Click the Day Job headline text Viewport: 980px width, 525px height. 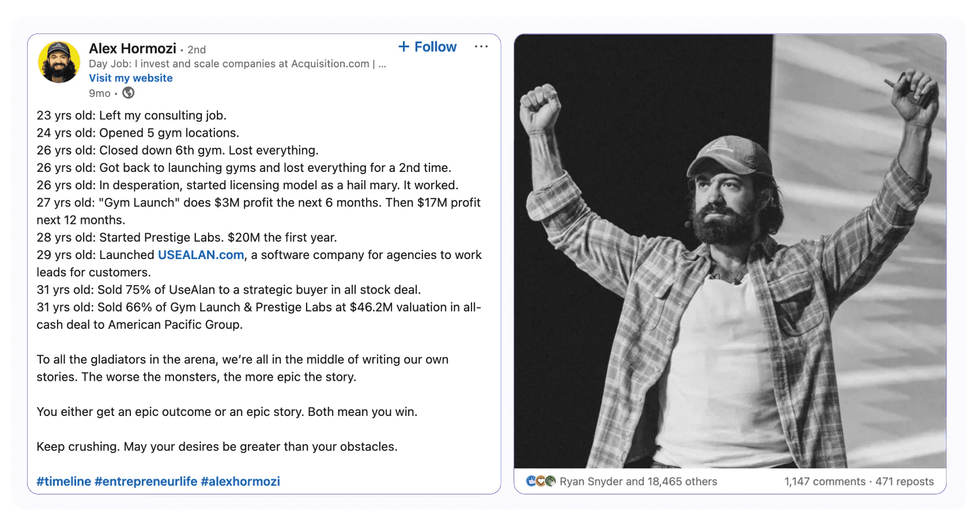[x=232, y=64]
